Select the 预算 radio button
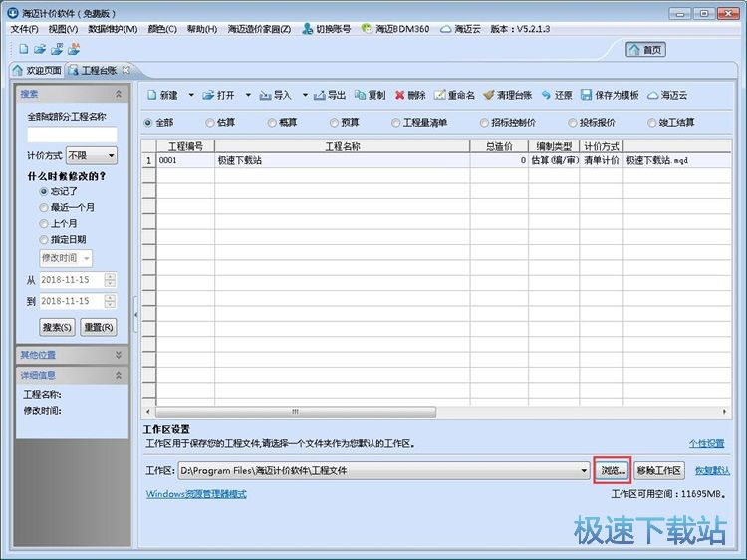 click(334, 123)
